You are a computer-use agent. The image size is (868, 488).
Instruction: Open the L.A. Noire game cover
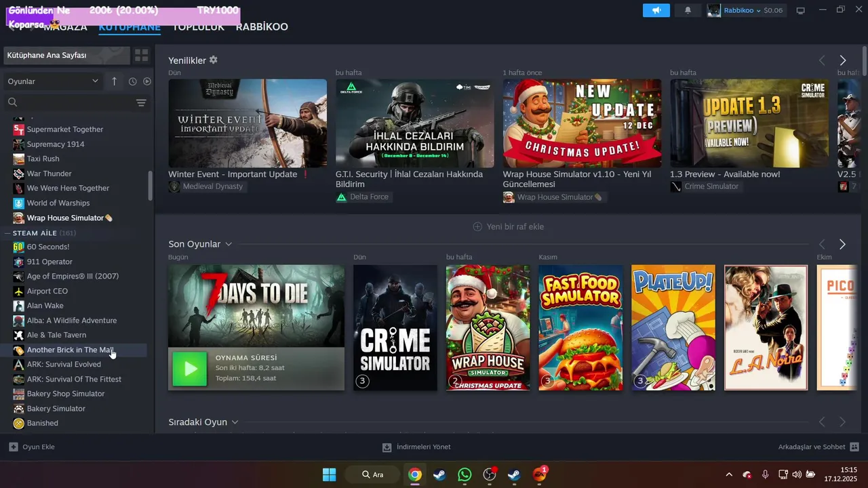point(766,327)
